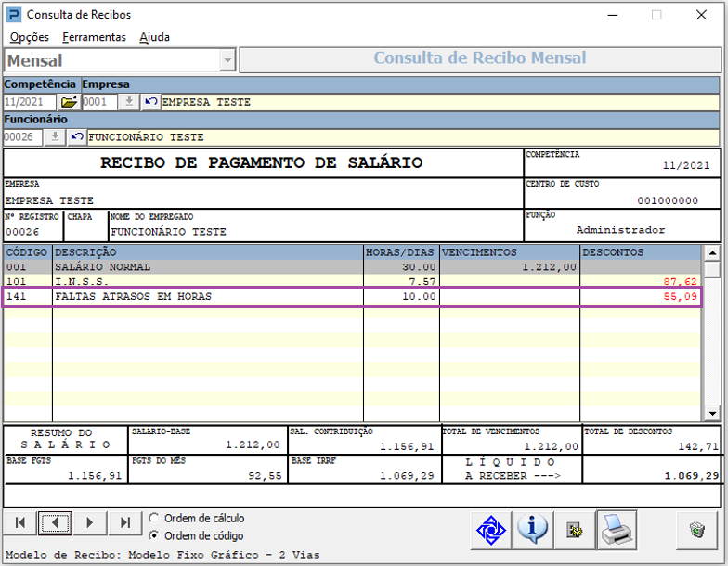Click the Funcionário download arrow button
728x566 pixels.
pyautogui.click(x=55, y=137)
